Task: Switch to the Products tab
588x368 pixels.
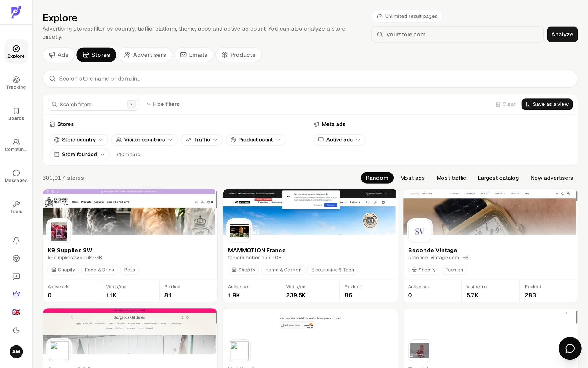Action: pos(238,55)
